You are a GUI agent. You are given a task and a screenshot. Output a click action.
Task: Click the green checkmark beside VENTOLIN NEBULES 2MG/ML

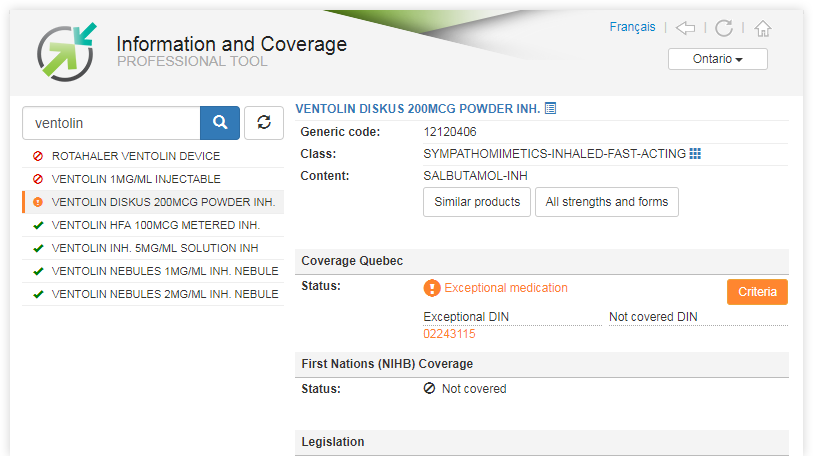pyautogui.click(x=38, y=294)
